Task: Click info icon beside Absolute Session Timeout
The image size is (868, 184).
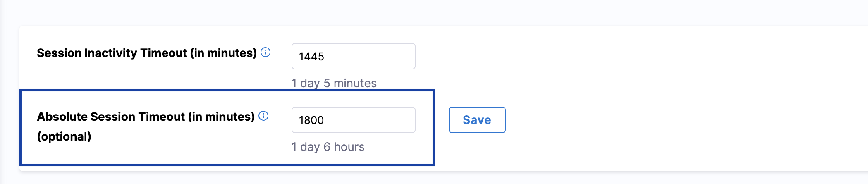Action: click(263, 116)
